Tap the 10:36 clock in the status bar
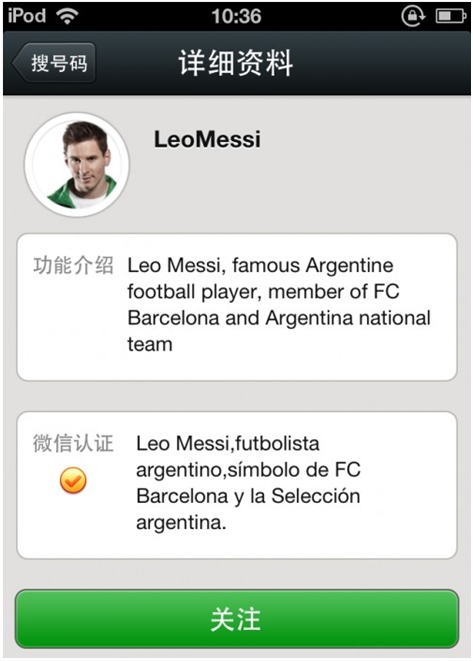473x662 pixels. tap(236, 16)
